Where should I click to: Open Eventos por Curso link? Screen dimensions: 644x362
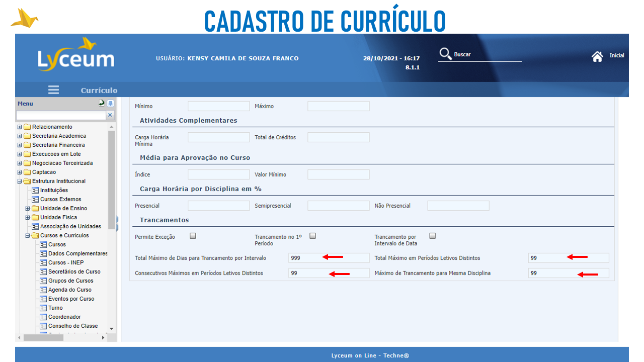pos(71,299)
